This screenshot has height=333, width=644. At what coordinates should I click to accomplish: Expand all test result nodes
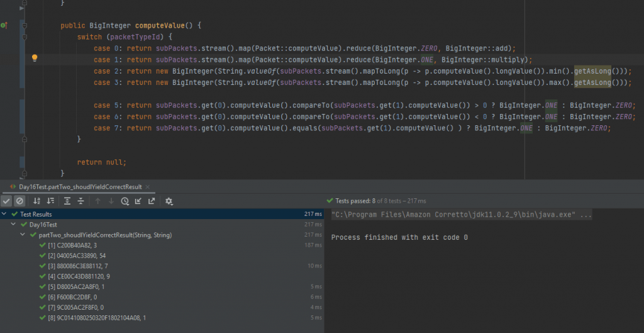tap(67, 201)
